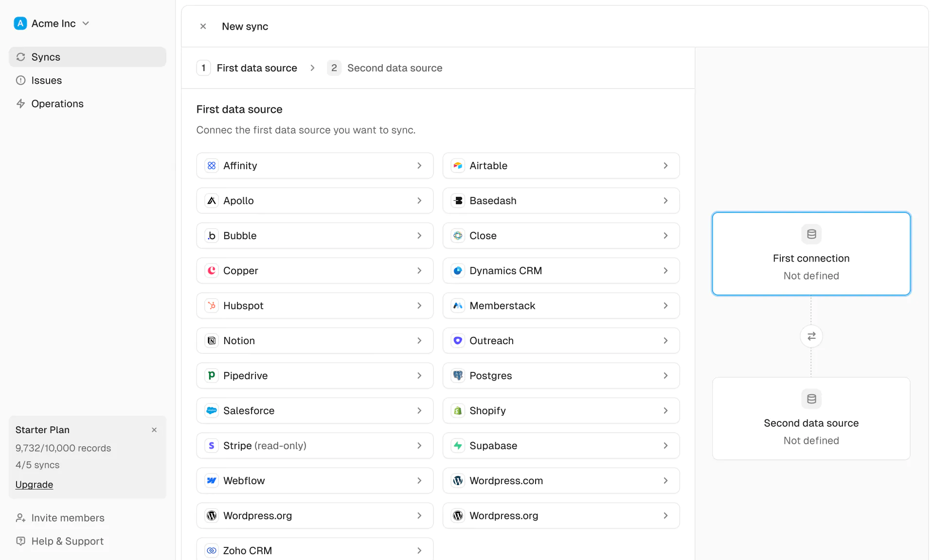Select Bubble as data source
The image size is (934, 560).
tap(315, 236)
